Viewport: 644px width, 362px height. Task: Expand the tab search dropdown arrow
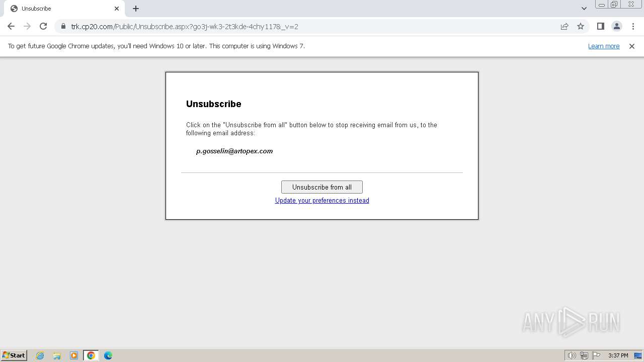tap(584, 9)
